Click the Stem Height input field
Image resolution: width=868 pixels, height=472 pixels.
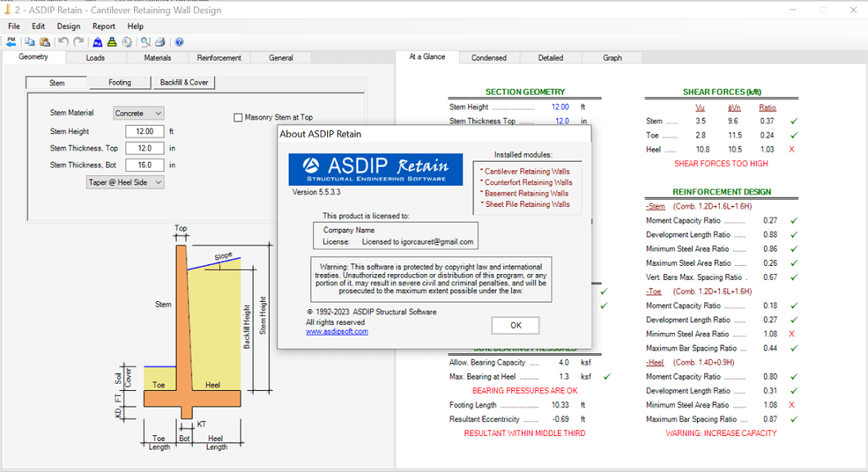click(x=145, y=132)
